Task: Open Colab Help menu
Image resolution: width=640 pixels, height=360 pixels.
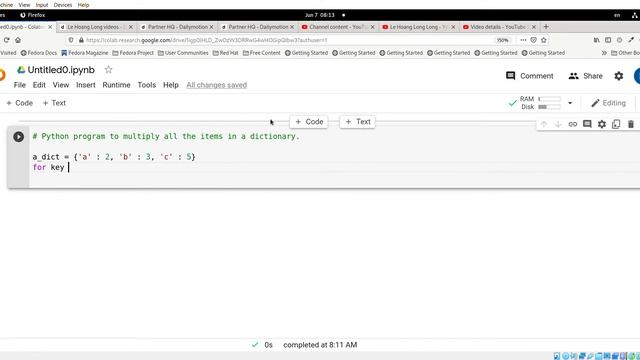Action: tap(171, 85)
